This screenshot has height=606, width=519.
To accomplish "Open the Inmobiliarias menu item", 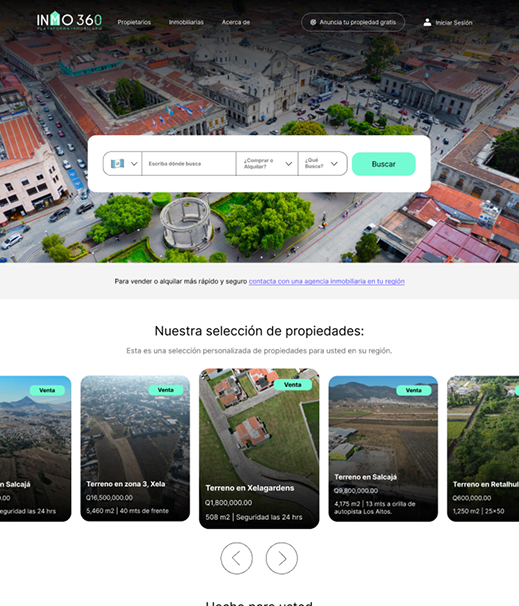I will (186, 22).
